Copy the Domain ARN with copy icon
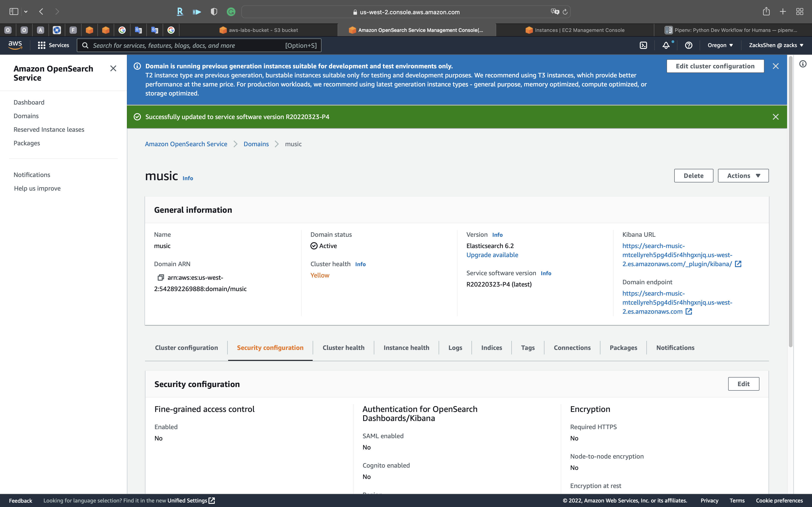Screen dimensions: 812x507 point(161,278)
